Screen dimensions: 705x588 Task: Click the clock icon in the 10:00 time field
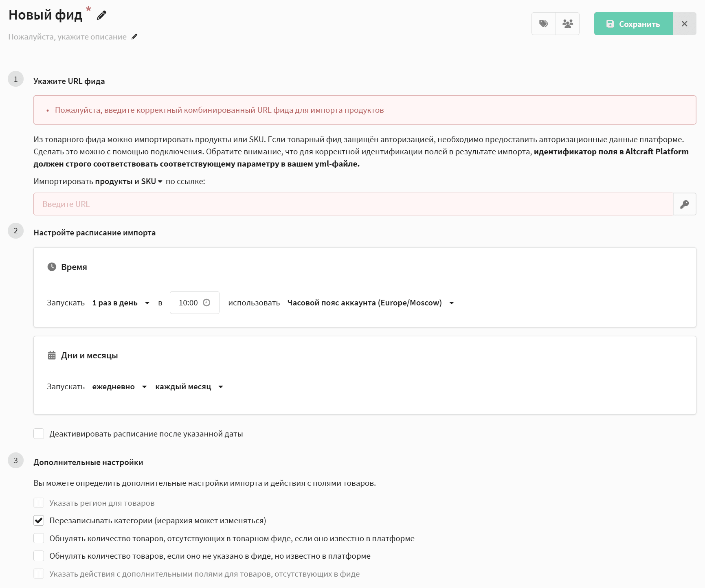coord(206,303)
